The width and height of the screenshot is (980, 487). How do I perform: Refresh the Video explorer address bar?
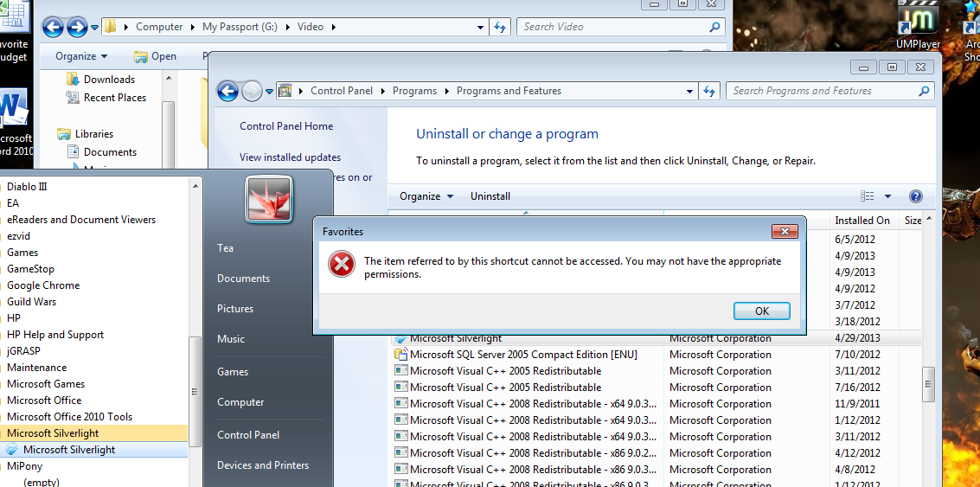[499, 27]
